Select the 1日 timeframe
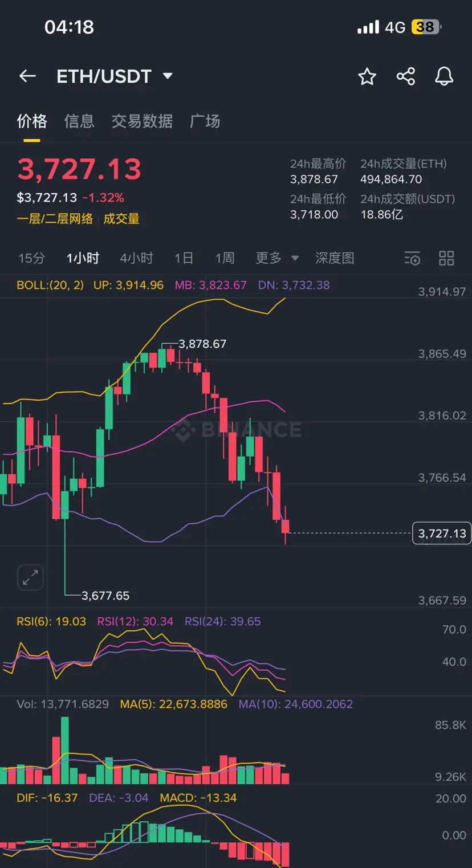This screenshot has height=868, width=472. pos(184,258)
